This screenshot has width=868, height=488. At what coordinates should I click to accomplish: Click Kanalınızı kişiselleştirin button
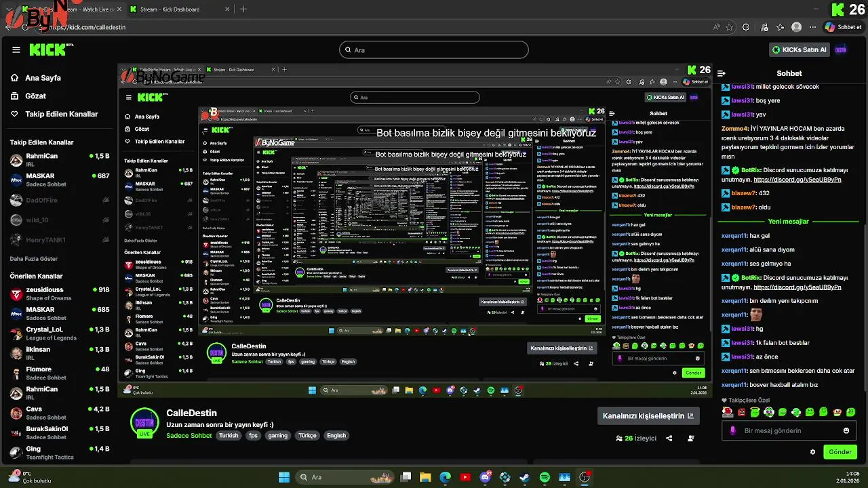pos(648,415)
